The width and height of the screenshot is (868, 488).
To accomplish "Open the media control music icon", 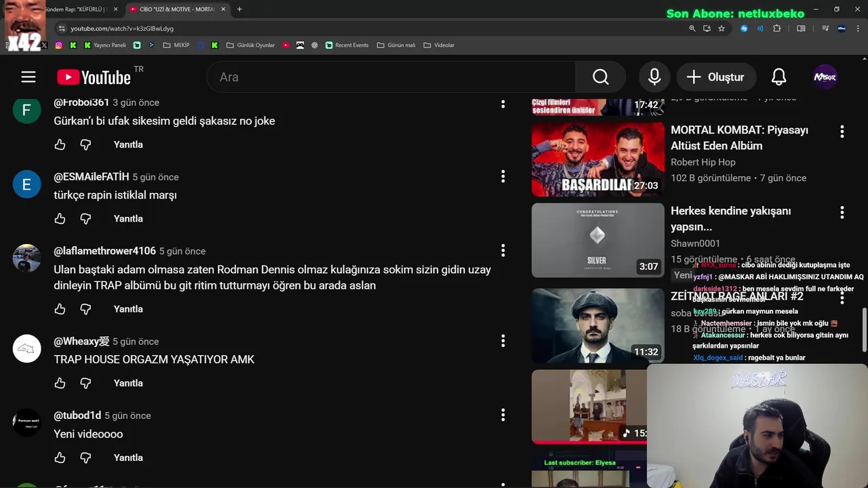I will (825, 28).
